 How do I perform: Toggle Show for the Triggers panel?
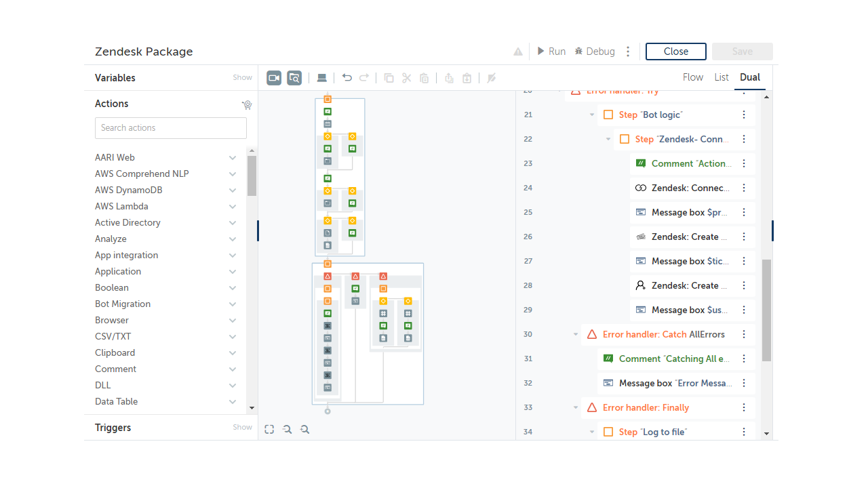(242, 428)
